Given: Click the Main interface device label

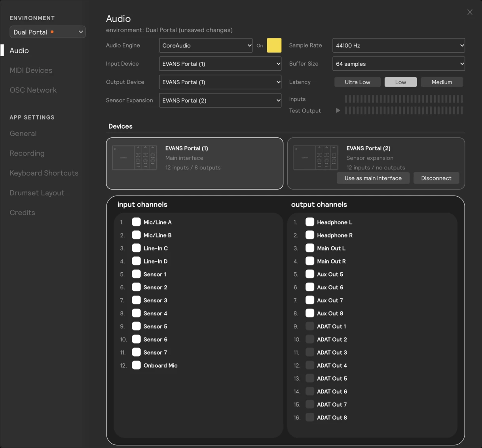Looking at the screenshot, I should point(184,158).
